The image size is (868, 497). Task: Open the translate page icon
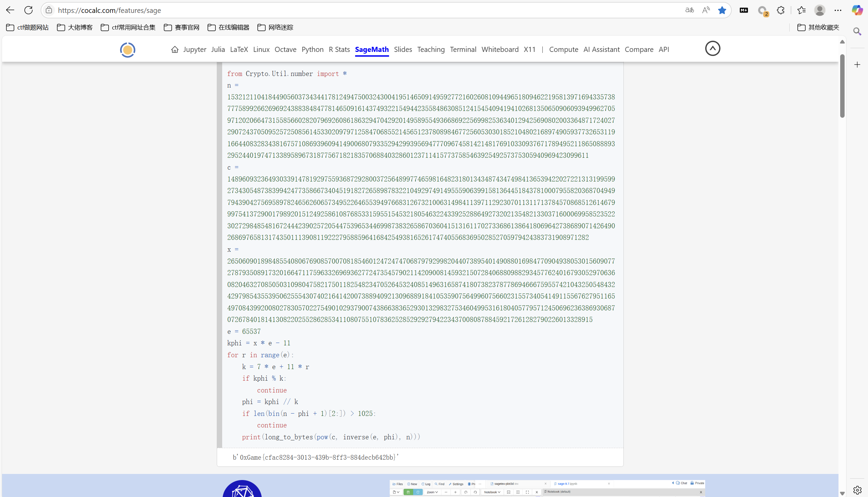coord(689,10)
